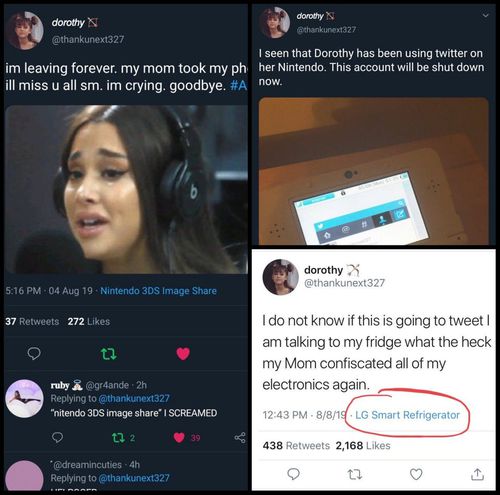View the 37 Retweets list
This screenshot has width=500, height=495.
tap(32, 321)
